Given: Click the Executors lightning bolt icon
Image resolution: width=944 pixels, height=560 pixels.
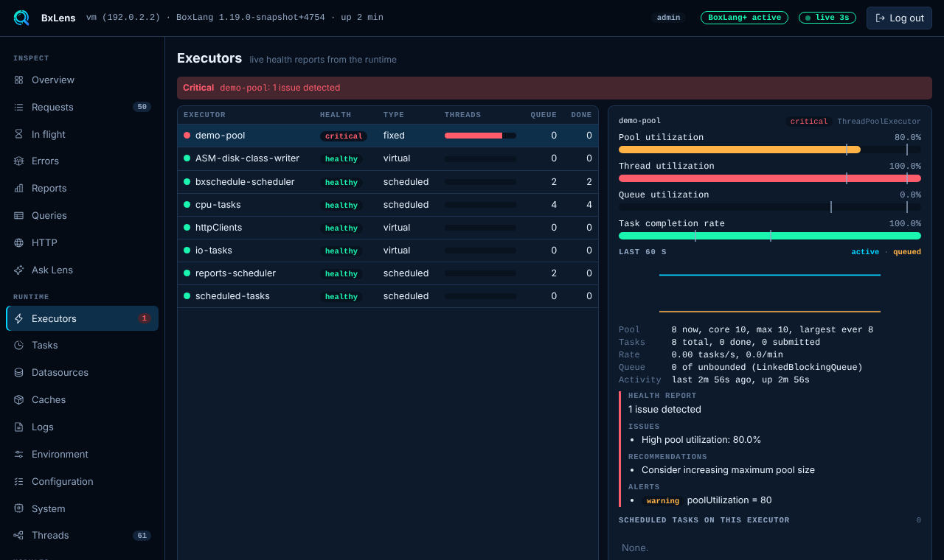Looking at the screenshot, I should click(x=18, y=318).
